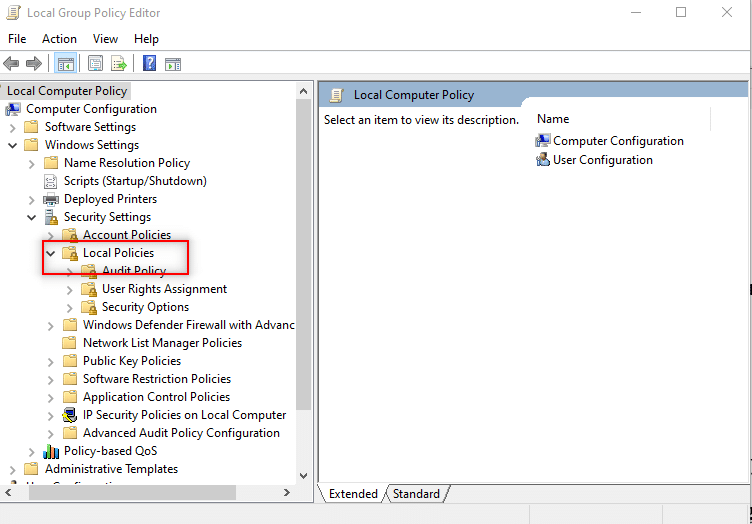Viewport: 752px width, 524px height.
Task: Click the Windows Settings folder icon
Action: 31,145
